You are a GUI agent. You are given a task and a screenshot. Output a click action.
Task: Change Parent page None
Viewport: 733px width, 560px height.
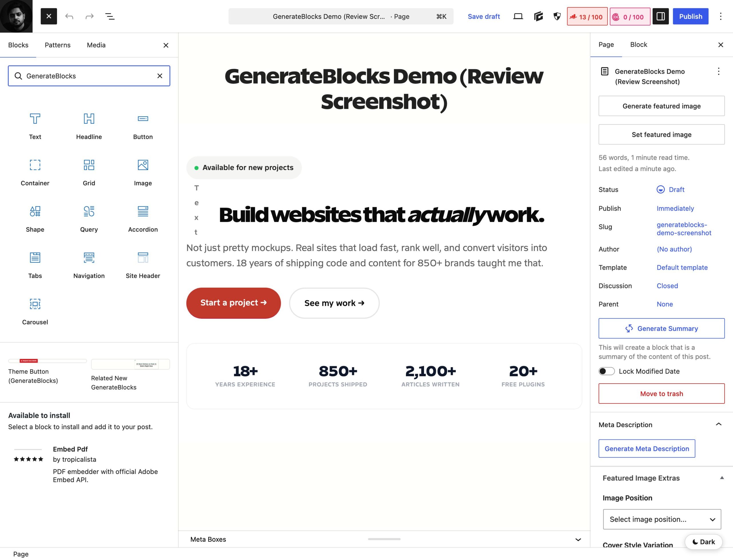pos(665,304)
